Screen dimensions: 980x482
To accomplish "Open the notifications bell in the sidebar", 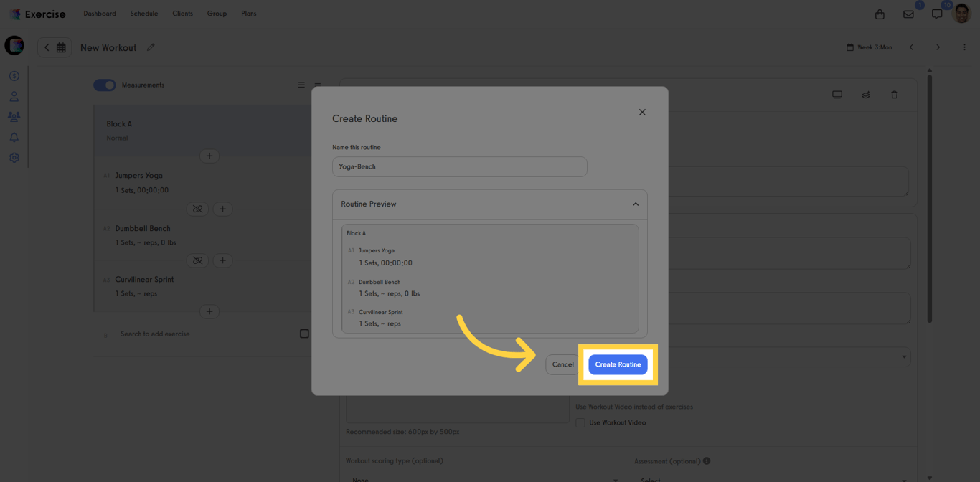I will [x=14, y=137].
